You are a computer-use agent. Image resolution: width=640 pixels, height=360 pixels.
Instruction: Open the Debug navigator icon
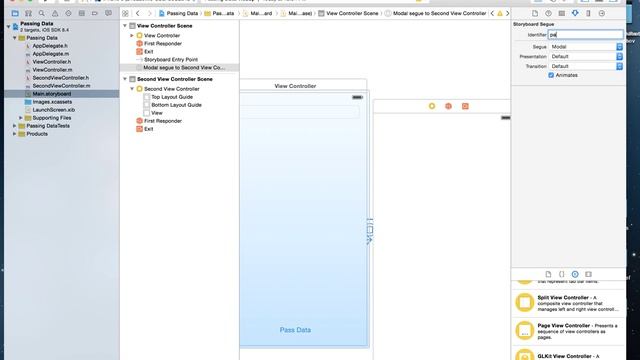pos(82,13)
